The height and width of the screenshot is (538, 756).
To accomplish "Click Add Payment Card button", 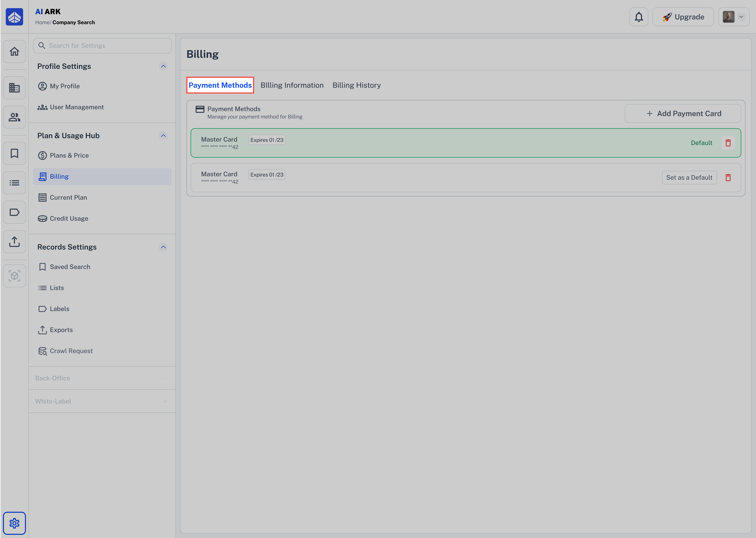I will tap(683, 114).
